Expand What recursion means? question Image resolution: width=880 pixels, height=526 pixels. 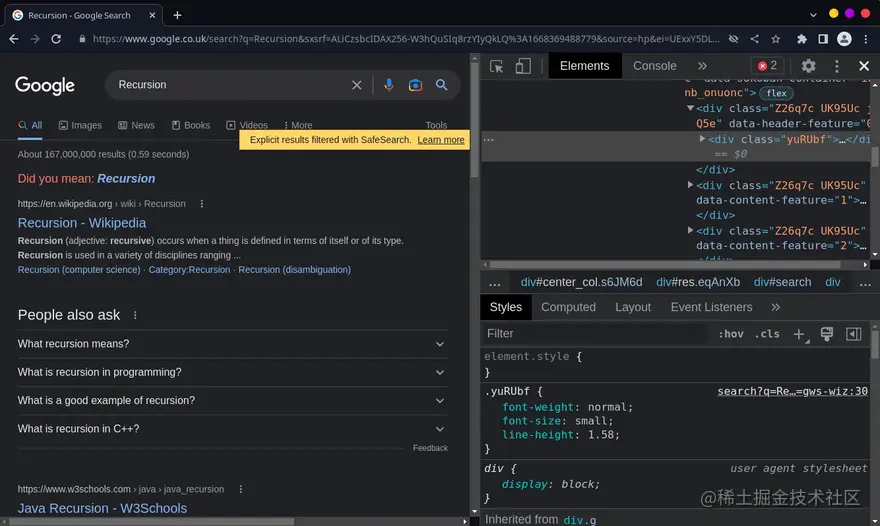232,344
